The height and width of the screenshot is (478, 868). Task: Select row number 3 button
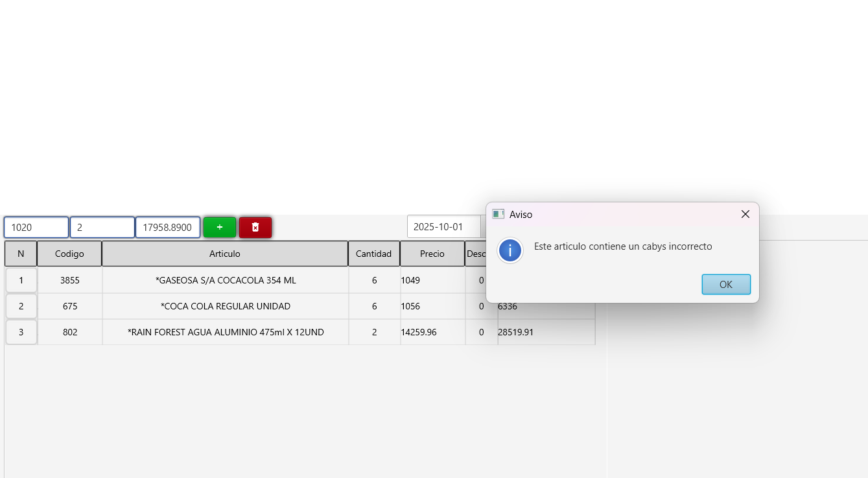21,332
